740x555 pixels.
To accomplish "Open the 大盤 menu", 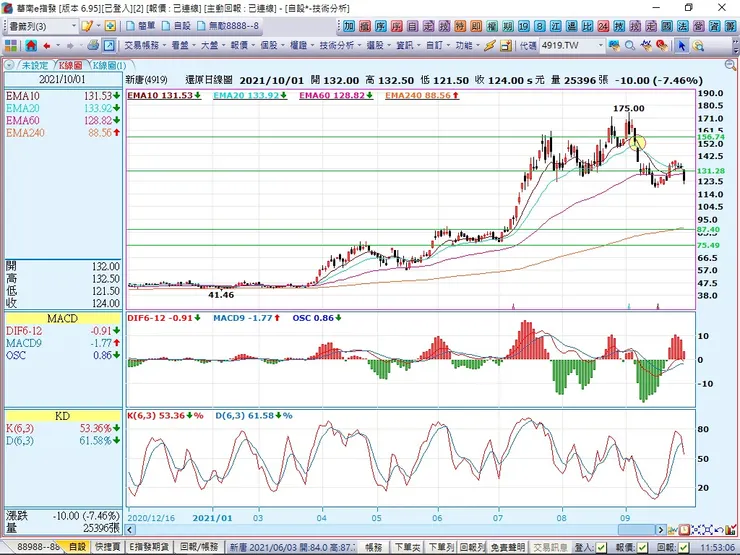I will 212,45.
